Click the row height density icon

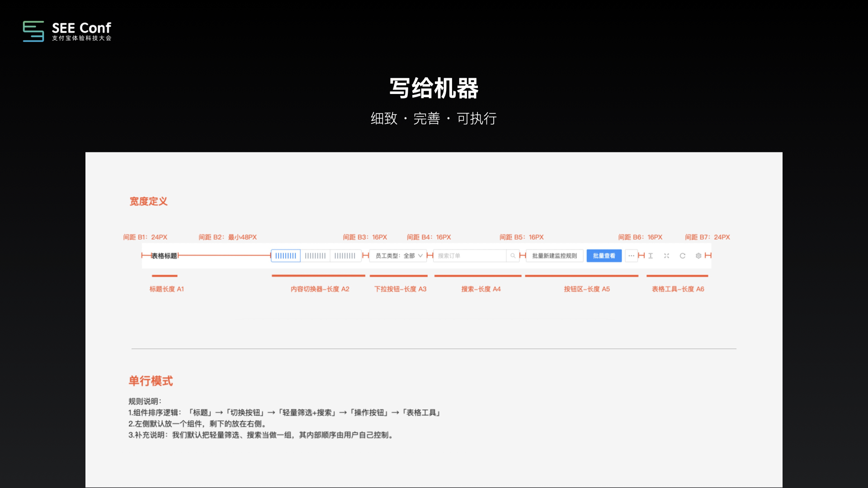point(651,256)
